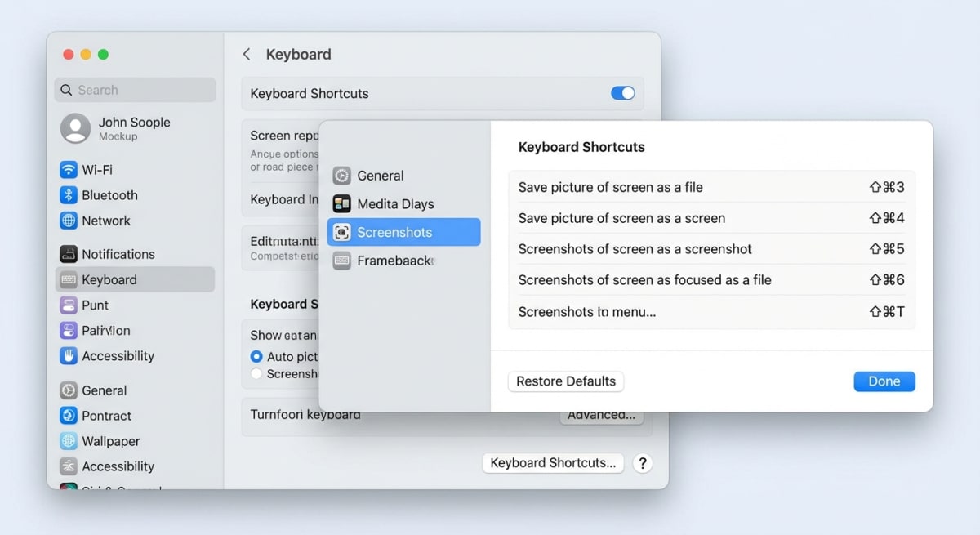Image resolution: width=980 pixels, height=535 pixels.
Task: Open Wi-Fi settings from the sidebar
Action: click(69, 169)
